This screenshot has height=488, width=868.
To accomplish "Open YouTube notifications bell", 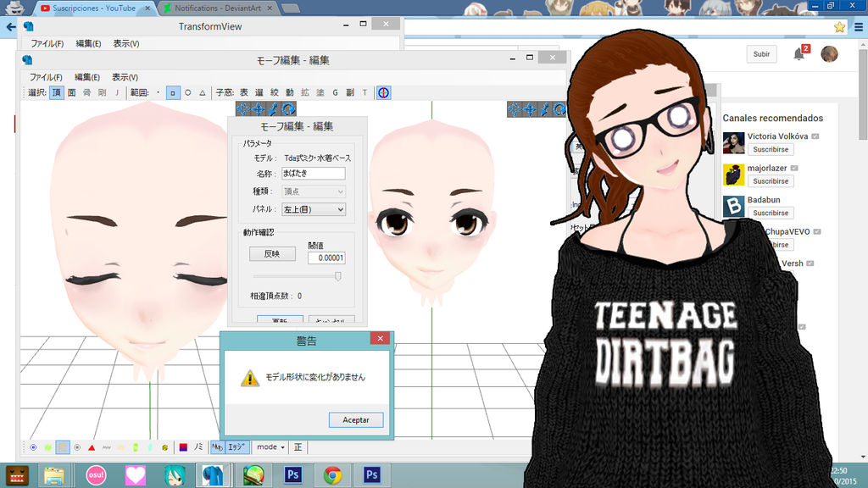I will click(x=798, y=54).
